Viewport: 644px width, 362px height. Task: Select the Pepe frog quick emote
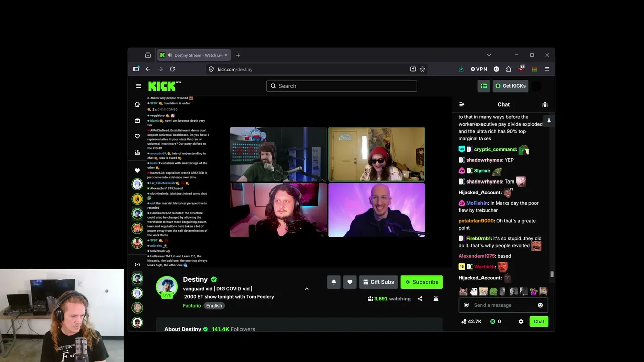493,291
